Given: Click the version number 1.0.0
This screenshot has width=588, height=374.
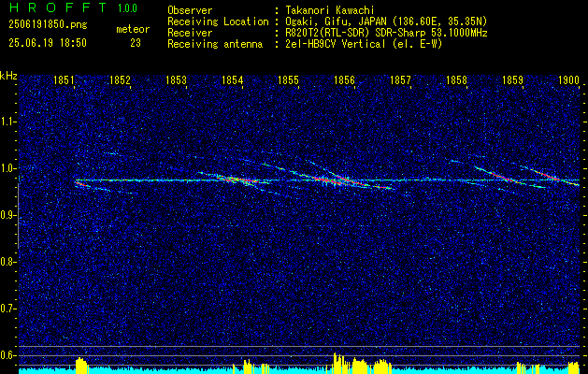Looking at the screenshot, I should [127, 7].
